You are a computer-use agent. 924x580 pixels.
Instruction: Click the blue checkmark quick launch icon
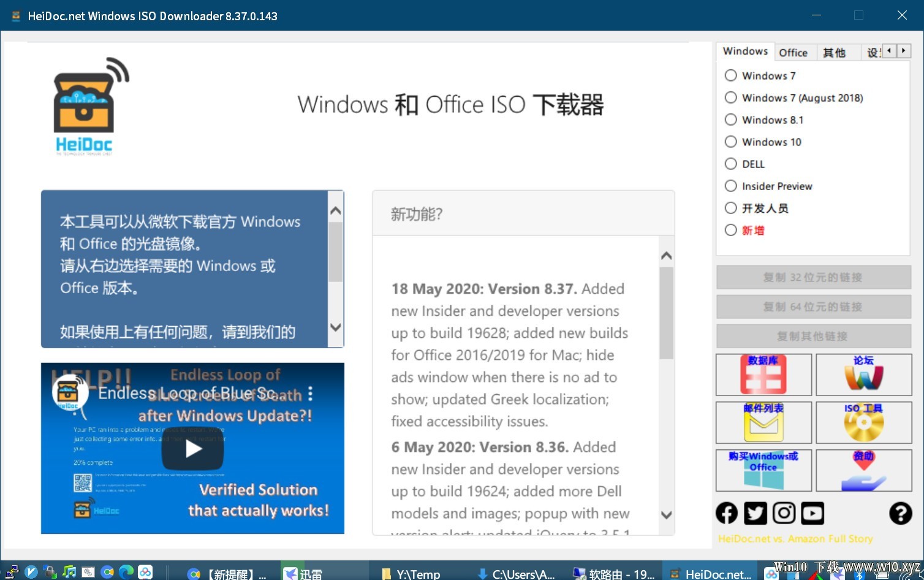31,572
